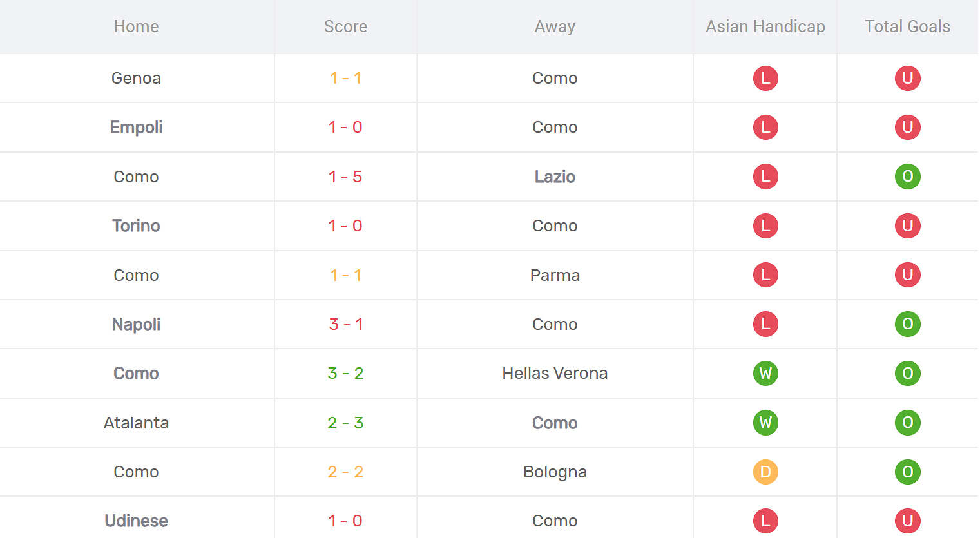Open the 1 - 5 score for Como vs Lazio

[x=345, y=177]
